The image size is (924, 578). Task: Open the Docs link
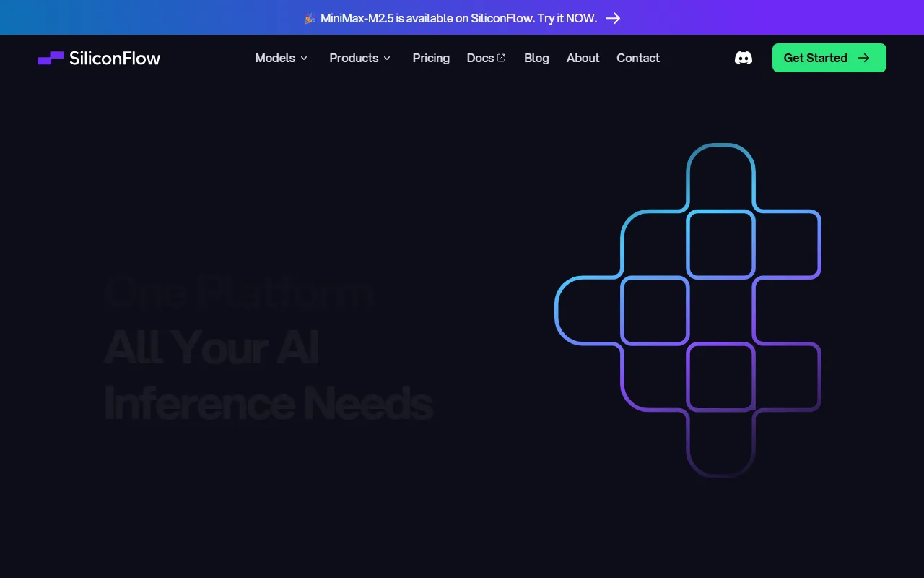pos(480,58)
